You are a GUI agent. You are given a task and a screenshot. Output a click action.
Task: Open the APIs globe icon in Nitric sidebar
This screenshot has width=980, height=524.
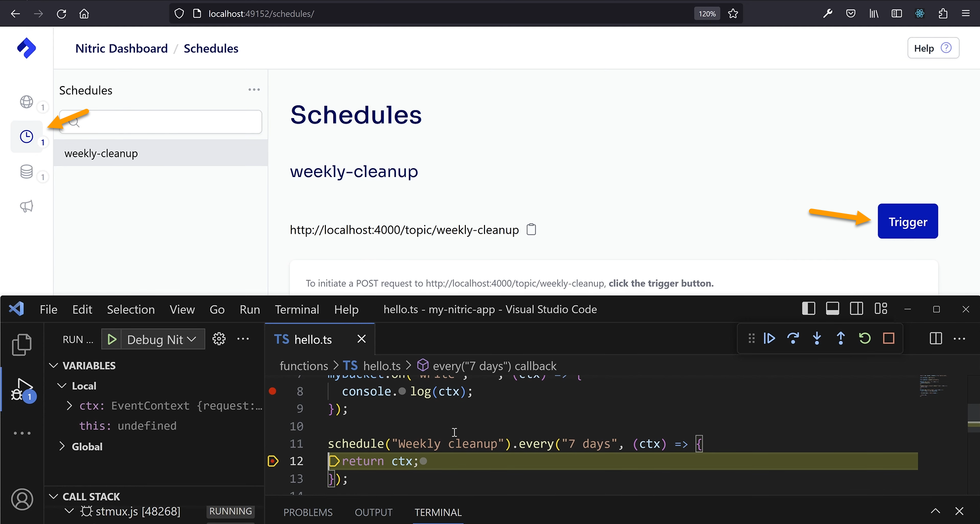point(27,102)
